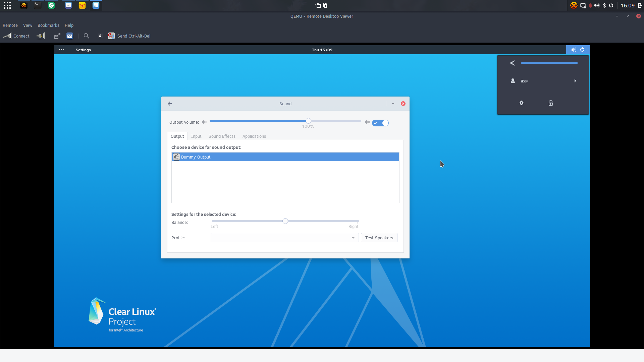This screenshot has width=644, height=362.
Task: Click the Connect toolbar button
Action: [x=16, y=36]
